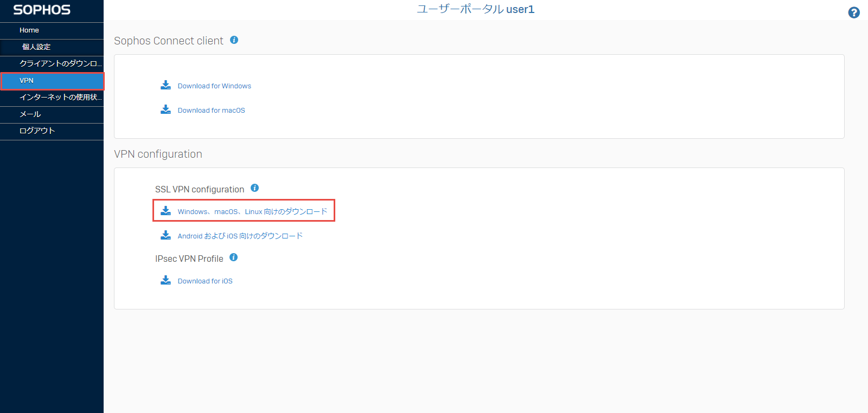Click download icon for Windows, macOS, Linux SSL VPN

click(x=165, y=211)
